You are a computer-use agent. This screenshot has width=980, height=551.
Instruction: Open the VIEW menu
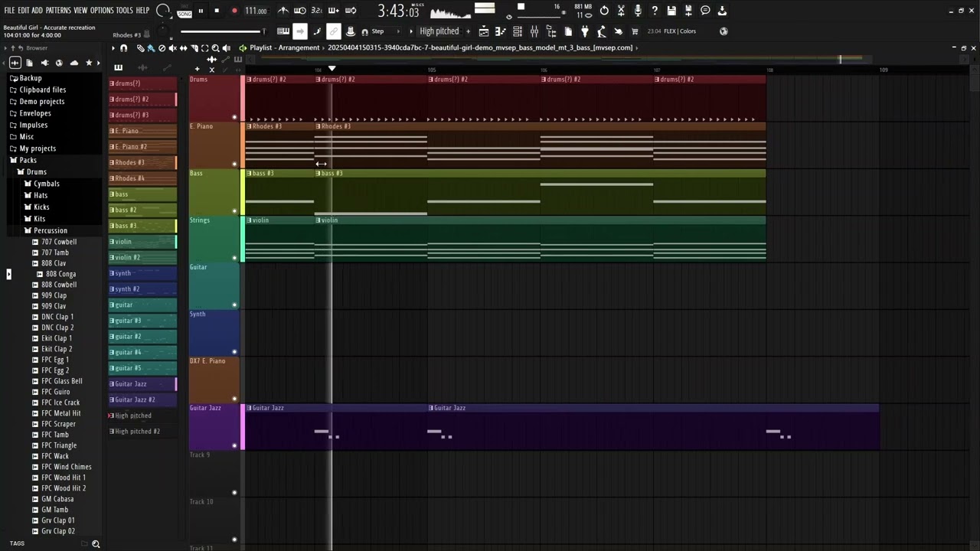pos(80,11)
